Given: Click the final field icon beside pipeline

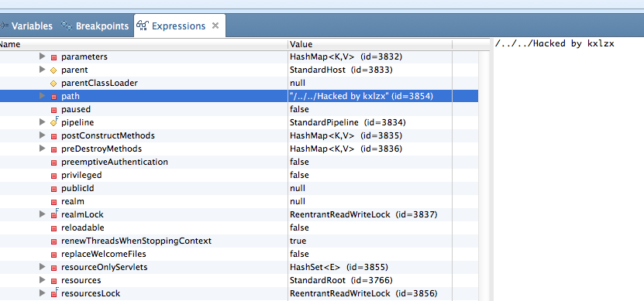Looking at the screenshot, I should [53, 122].
